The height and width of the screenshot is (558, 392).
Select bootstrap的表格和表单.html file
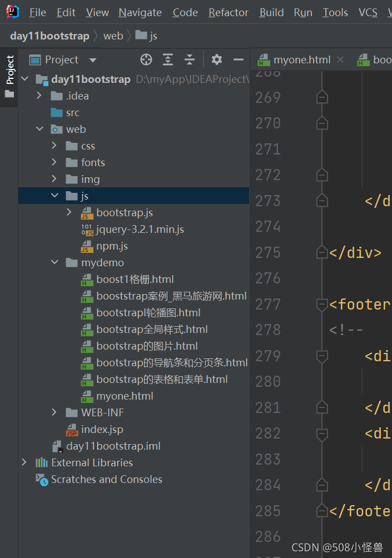click(x=162, y=380)
